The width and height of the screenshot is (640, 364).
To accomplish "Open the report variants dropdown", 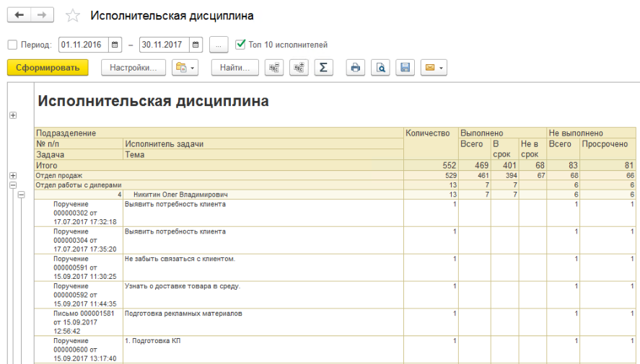I will tap(185, 68).
